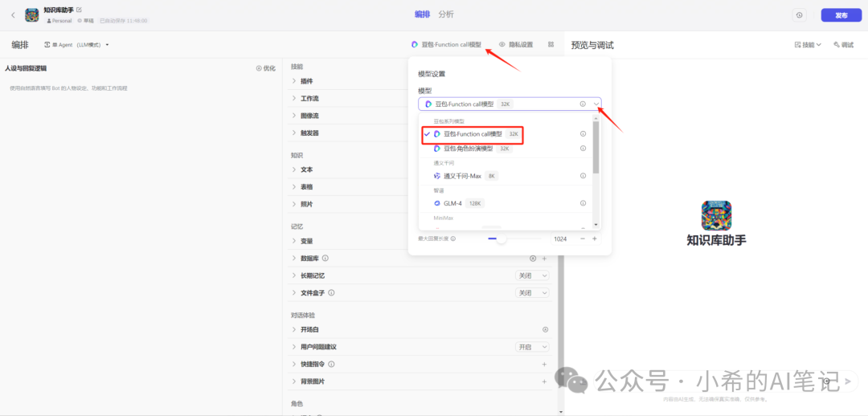Screen dimensions: 868x416
Task: Click info icon for 通义千问-Max
Action: 583,176
